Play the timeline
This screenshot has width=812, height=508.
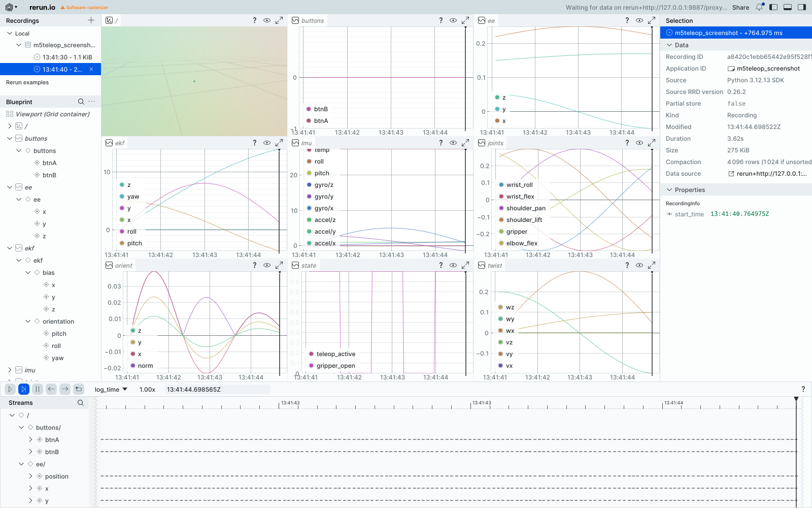tap(10, 389)
